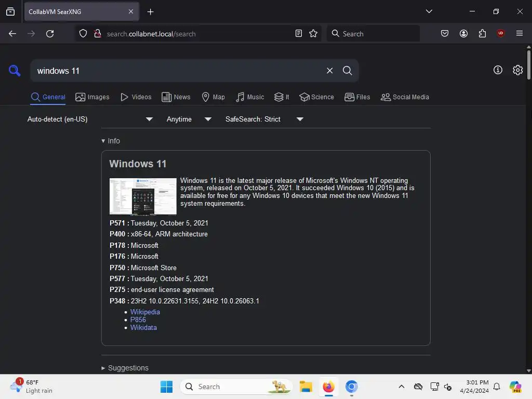Screen dimensions: 532x399
Task: Switch to the Images category
Action: pyautogui.click(x=92, y=97)
